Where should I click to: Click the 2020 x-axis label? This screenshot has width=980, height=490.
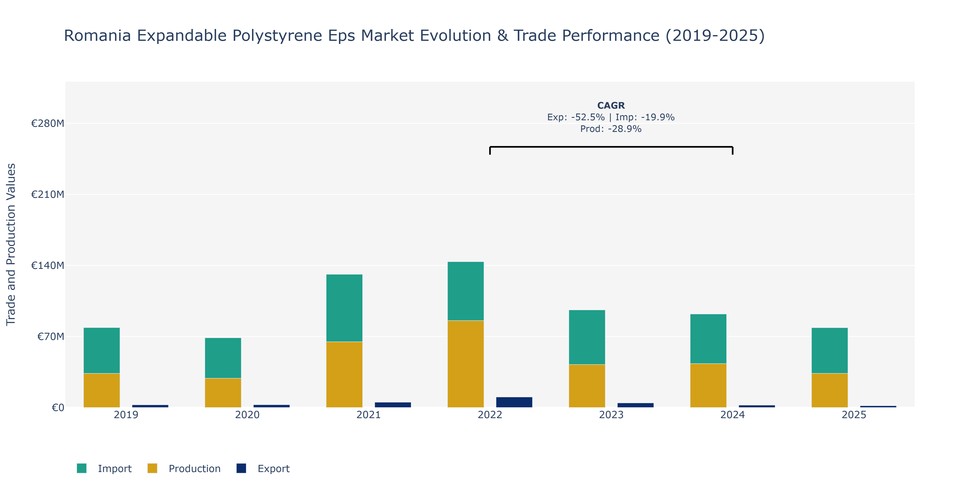coord(247,415)
